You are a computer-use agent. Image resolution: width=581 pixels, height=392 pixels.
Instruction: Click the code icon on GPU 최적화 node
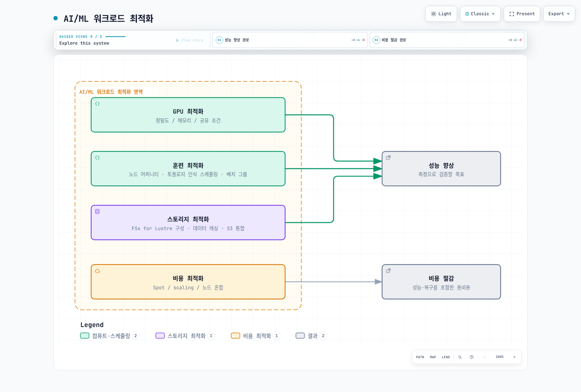coord(97,104)
